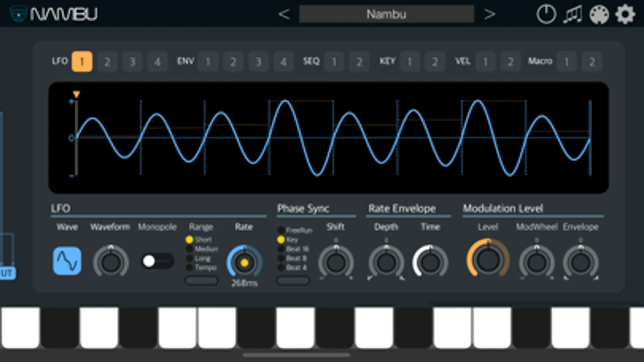Select LFO tab 2
Screen dimensions: 644x362
[107, 62]
